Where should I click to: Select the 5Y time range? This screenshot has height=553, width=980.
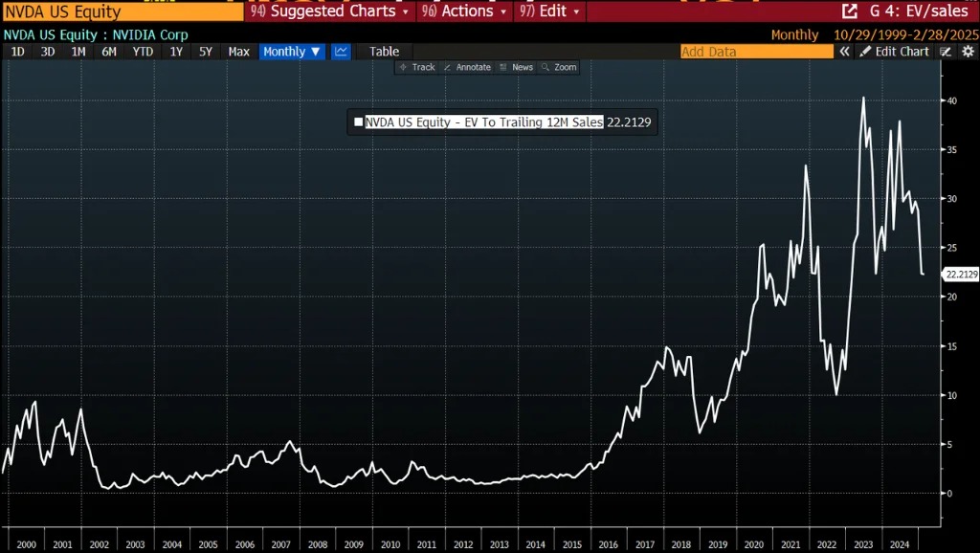(x=206, y=52)
